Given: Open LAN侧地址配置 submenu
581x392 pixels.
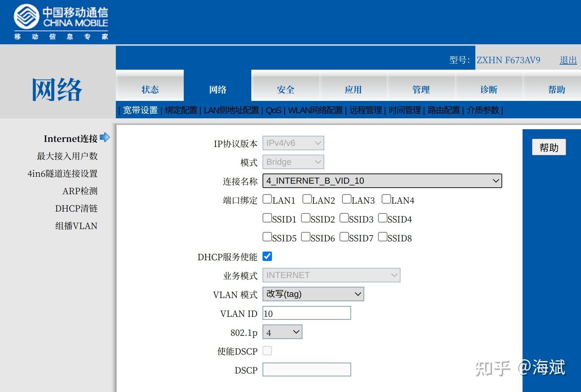Looking at the screenshot, I should (231, 110).
